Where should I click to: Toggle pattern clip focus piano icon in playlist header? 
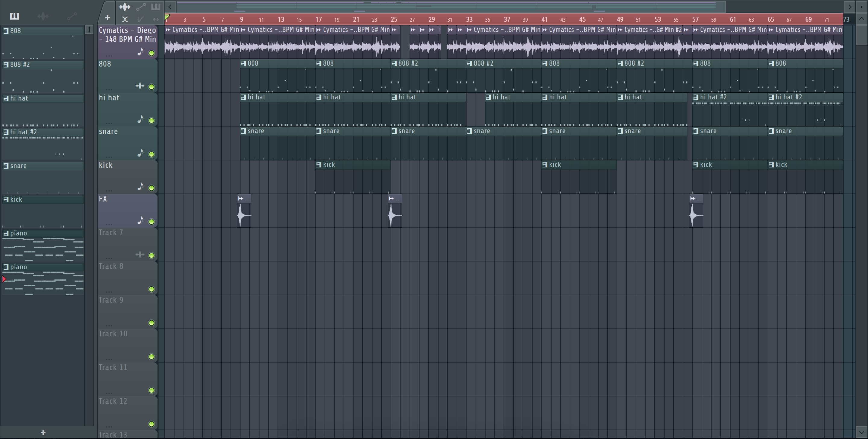coord(156,6)
